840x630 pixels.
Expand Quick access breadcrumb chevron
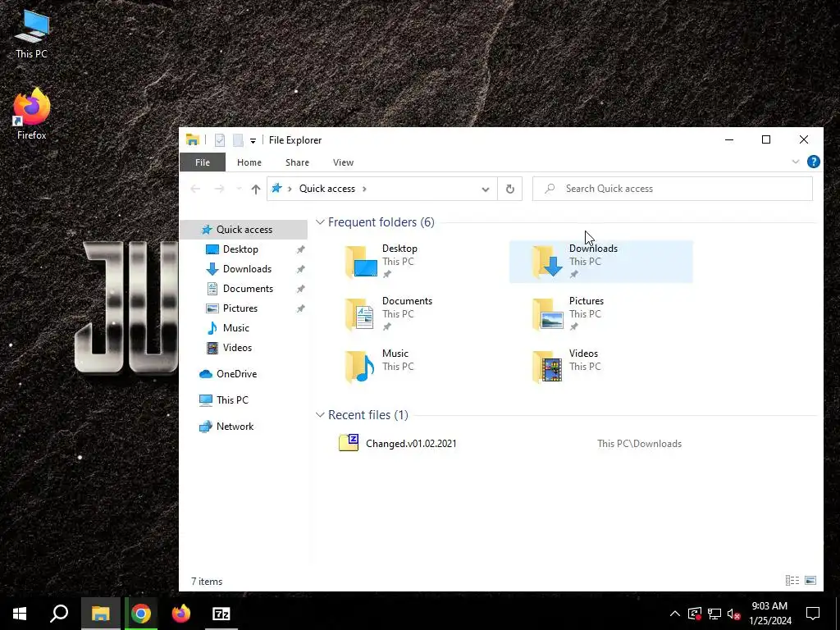point(364,189)
